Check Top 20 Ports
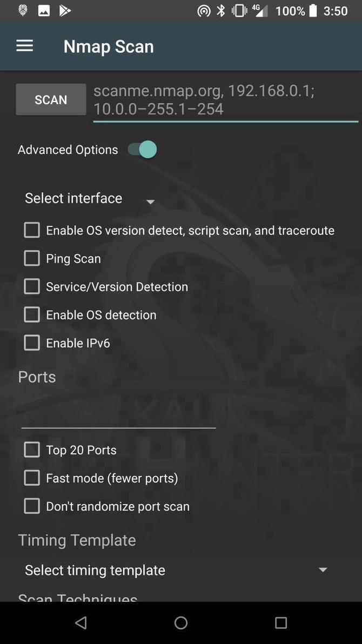 31,449
